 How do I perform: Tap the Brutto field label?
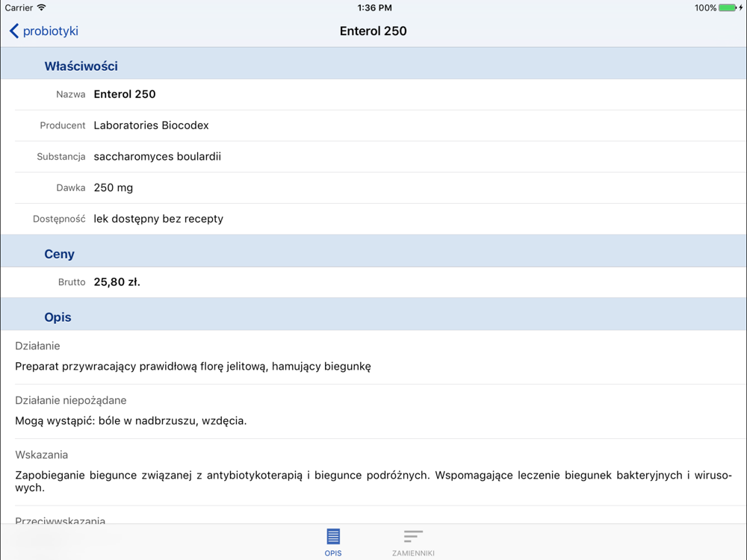point(72,282)
